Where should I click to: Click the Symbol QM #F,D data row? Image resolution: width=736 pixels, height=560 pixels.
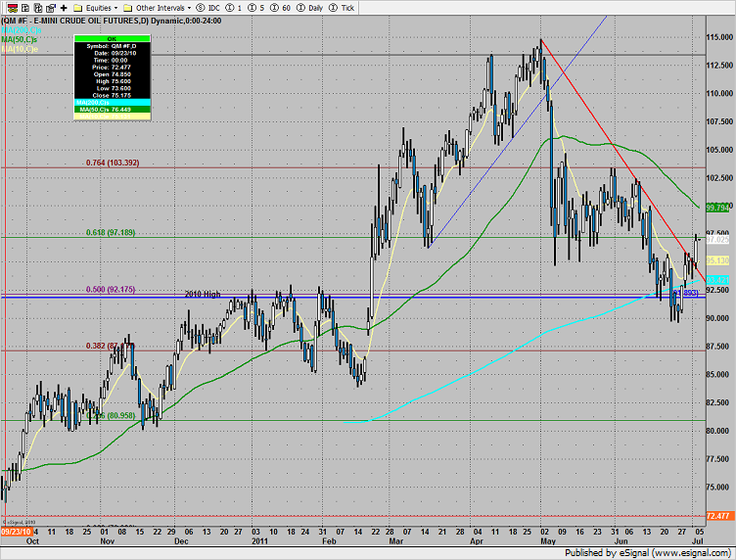[113, 46]
